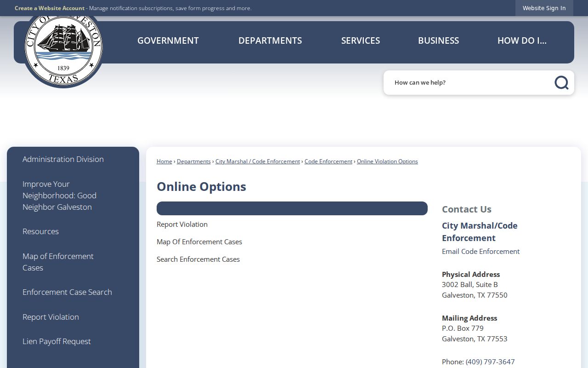Click the address line '3002 Ball, Suite B'
This screenshot has height=368, width=588.
(470, 285)
